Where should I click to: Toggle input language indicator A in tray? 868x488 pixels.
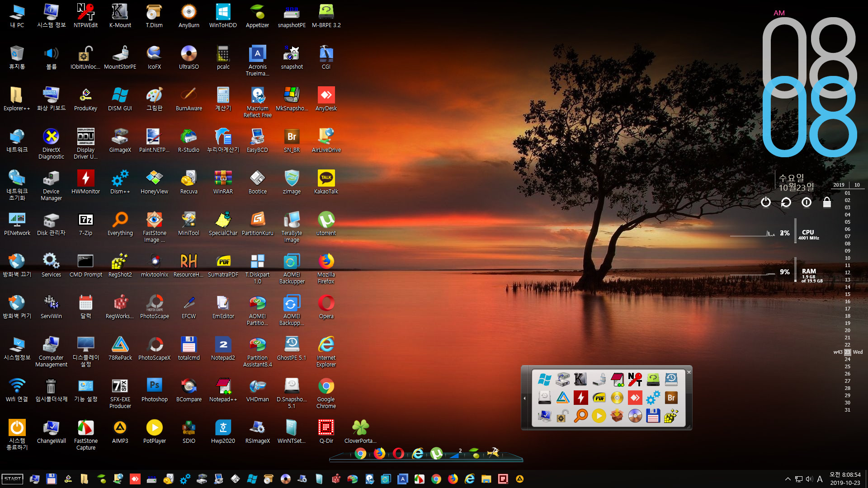point(820,479)
